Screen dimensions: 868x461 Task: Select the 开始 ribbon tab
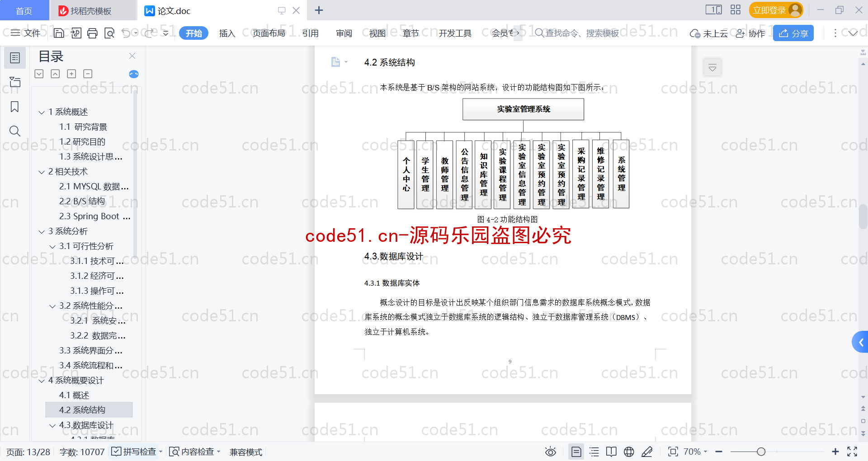(x=193, y=33)
